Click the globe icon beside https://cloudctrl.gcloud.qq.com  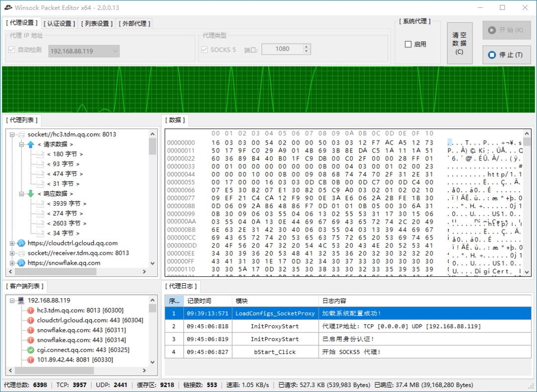(x=20, y=243)
